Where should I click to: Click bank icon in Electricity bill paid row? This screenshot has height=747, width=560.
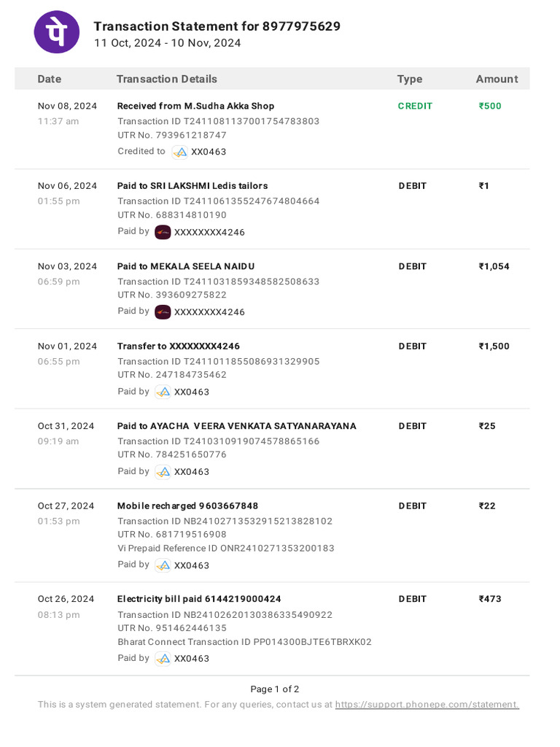pos(163,659)
